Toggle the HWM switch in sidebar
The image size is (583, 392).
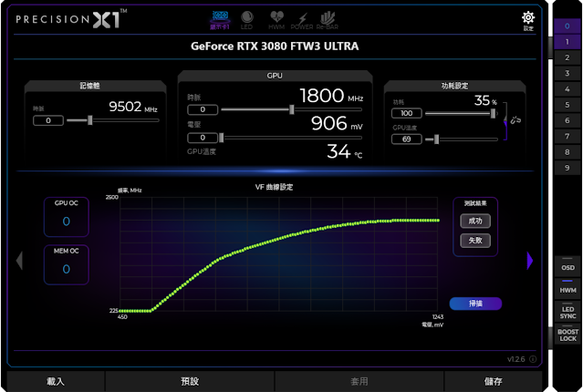(567, 288)
